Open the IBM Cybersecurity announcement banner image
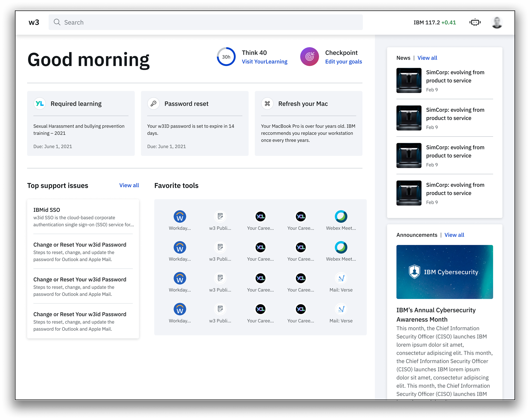This screenshot has width=530, height=420. pyautogui.click(x=444, y=272)
